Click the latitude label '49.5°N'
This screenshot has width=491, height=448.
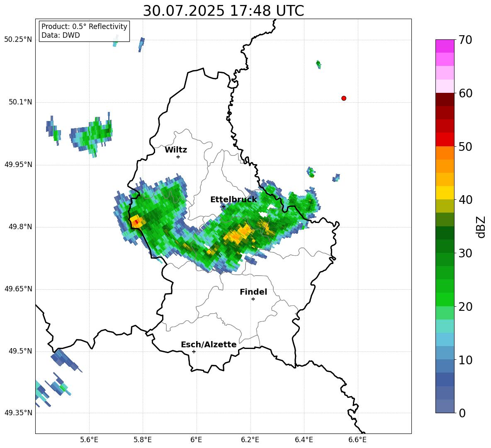(20, 351)
